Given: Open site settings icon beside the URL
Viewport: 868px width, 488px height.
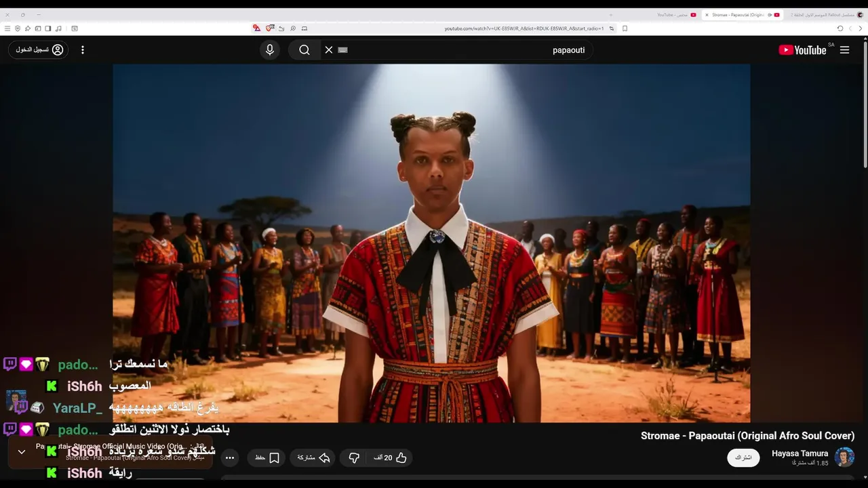Looking at the screenshot, I should pos(611,28).
